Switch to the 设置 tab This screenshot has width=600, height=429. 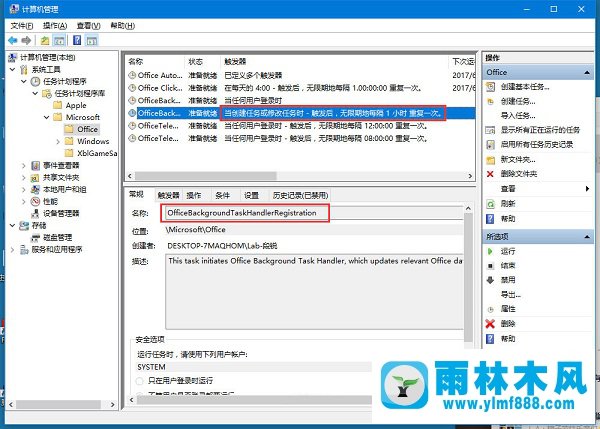(x=251, y=196)
